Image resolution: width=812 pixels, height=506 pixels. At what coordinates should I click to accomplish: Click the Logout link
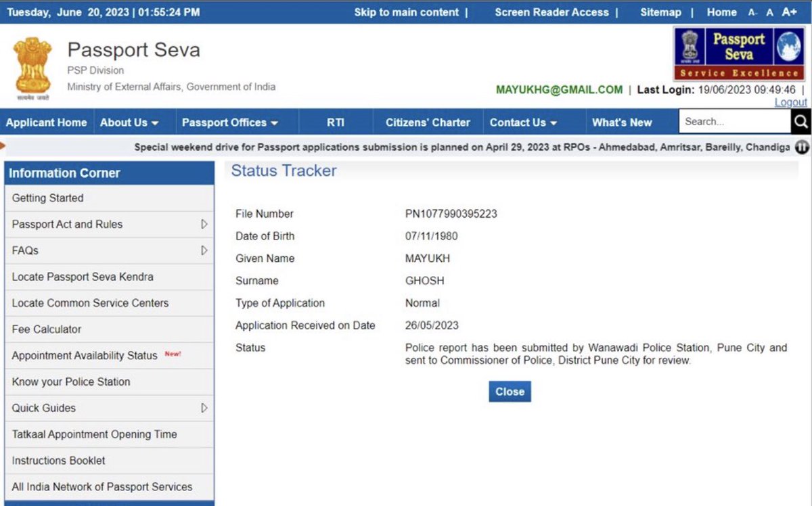pos(791,102)
